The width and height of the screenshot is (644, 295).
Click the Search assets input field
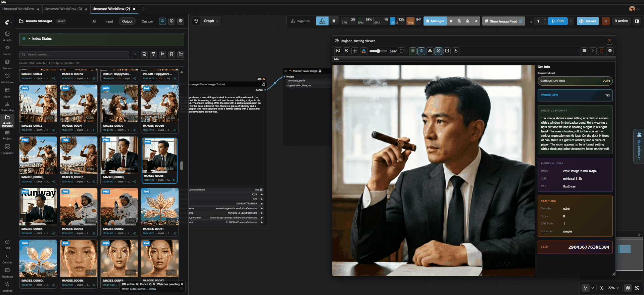pyautogui.click(x=74, y=54)
